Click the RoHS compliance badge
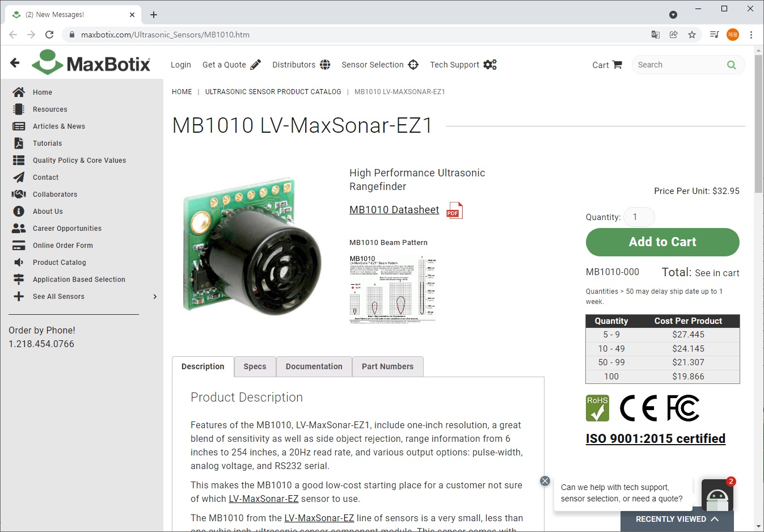This screenshot has height=532, width=764. pyautogui.click(x=597, y=408)
